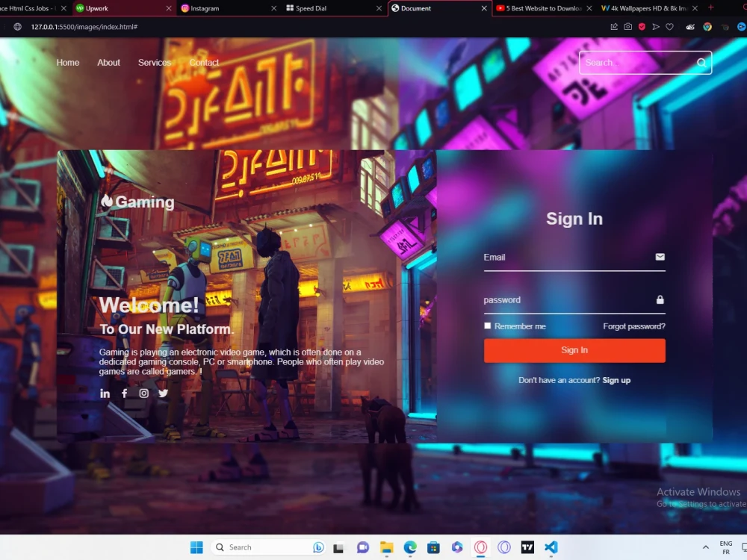Launch Microsoft Edge from the taskbar
Image resolution: width=747 pixels, height=560 pixels.
pyautogui.click(x=409, y=547)
